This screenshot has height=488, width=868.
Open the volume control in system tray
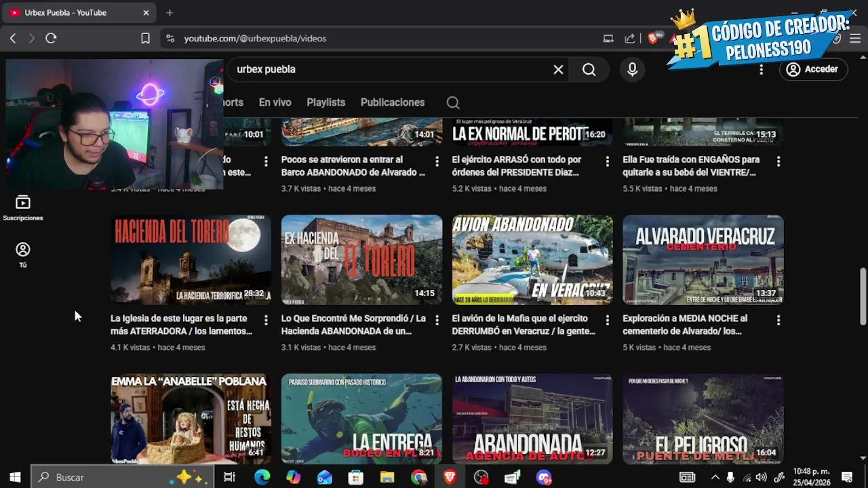[762, 477]
